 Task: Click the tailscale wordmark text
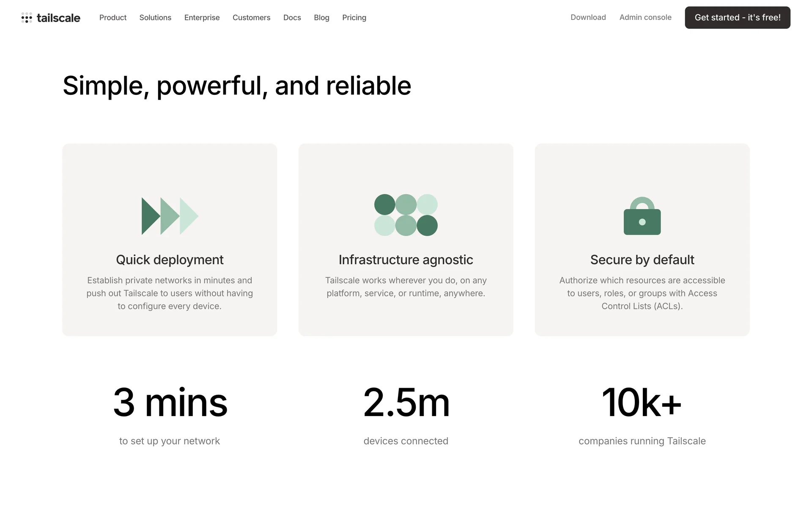58,18
